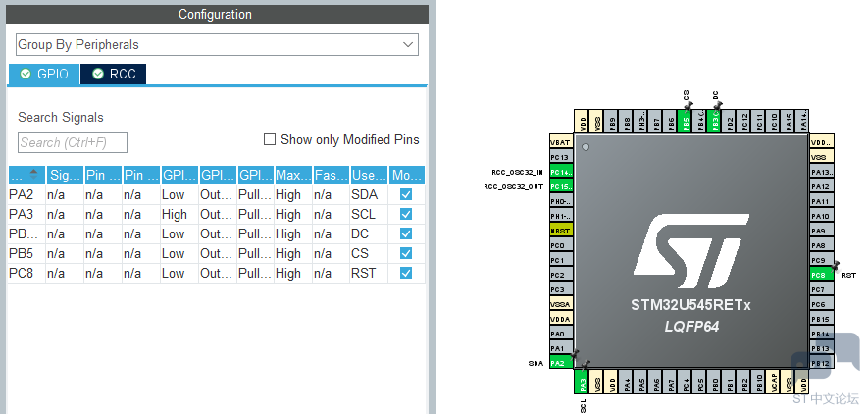Image resolution: width=868 pixels, height=414 pixels.
Task: Click the VSSA pin on chip
Action: [x=561, y=304]
